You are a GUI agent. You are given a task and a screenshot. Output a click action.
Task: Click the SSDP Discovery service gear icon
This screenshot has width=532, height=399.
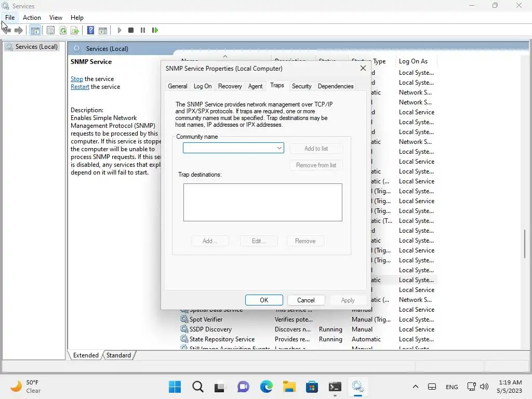(x=184, y=329)
